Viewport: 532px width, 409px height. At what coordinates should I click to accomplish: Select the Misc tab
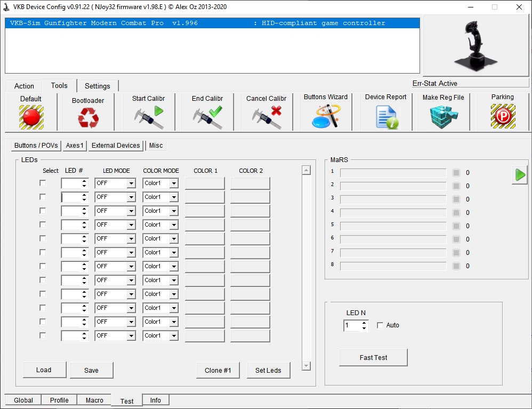click(156, 146)
